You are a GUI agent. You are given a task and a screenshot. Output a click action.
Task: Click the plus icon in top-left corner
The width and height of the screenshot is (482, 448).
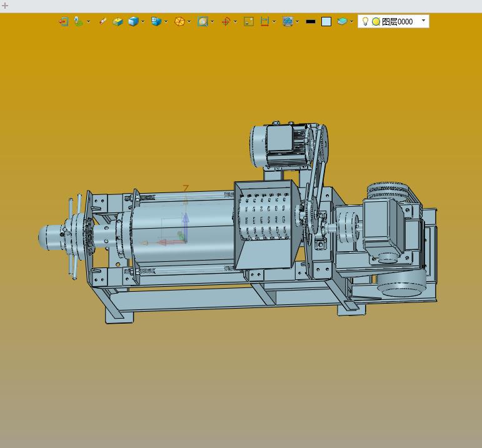coord(5,5)
